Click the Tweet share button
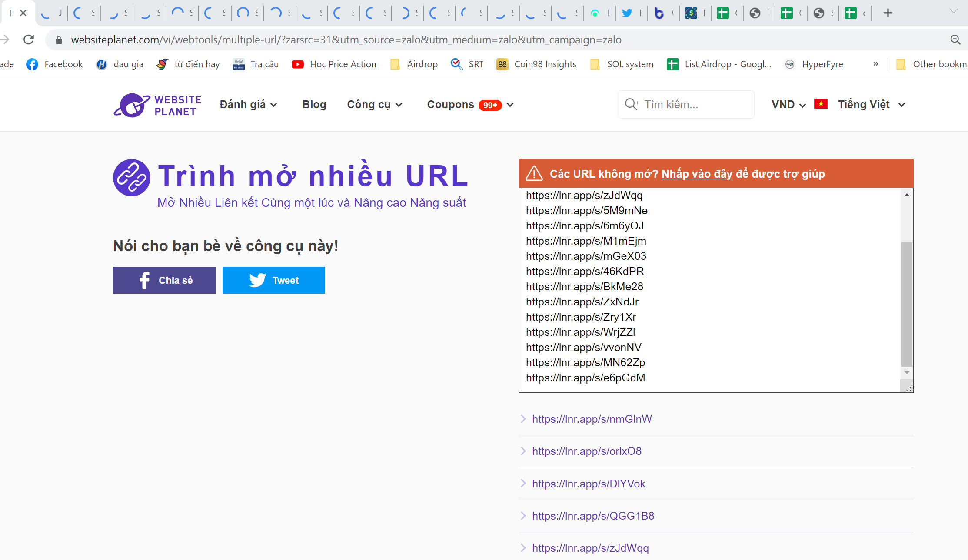 (273, 280)
